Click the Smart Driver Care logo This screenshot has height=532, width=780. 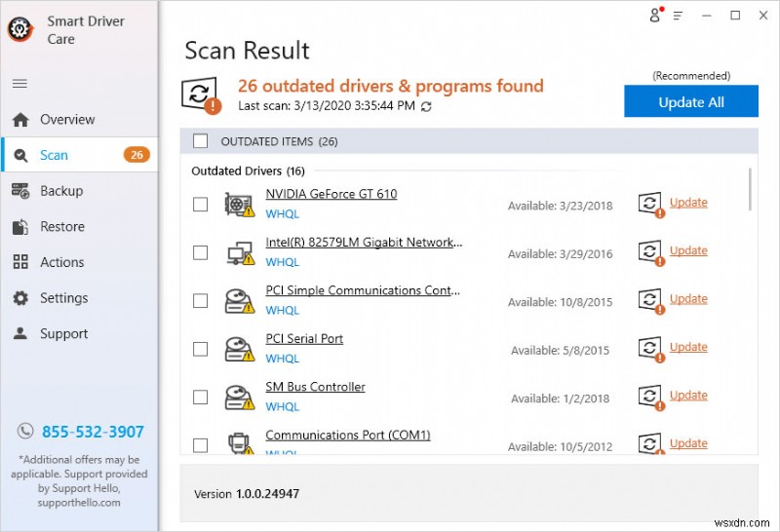pos(20,29)
